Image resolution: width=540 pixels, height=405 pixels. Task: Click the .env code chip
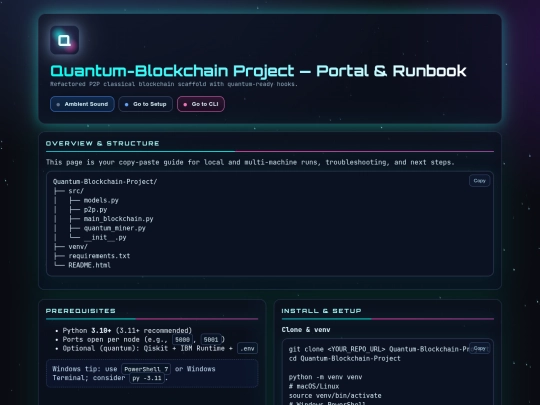(247, 349)
